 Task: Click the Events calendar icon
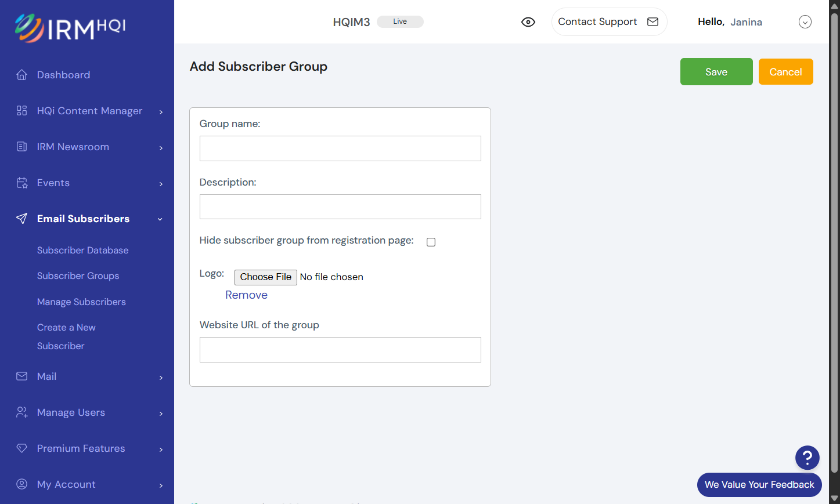(x=22, y=183)
